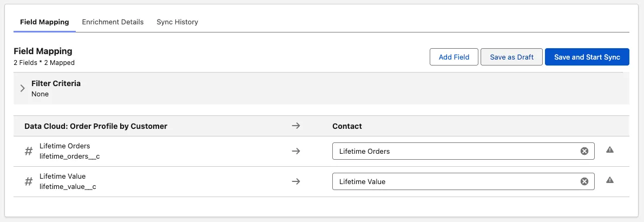The width and height of the screenshot is (644, 222).
Task: Open the Sync History tab
Action: tap(177, 22)
